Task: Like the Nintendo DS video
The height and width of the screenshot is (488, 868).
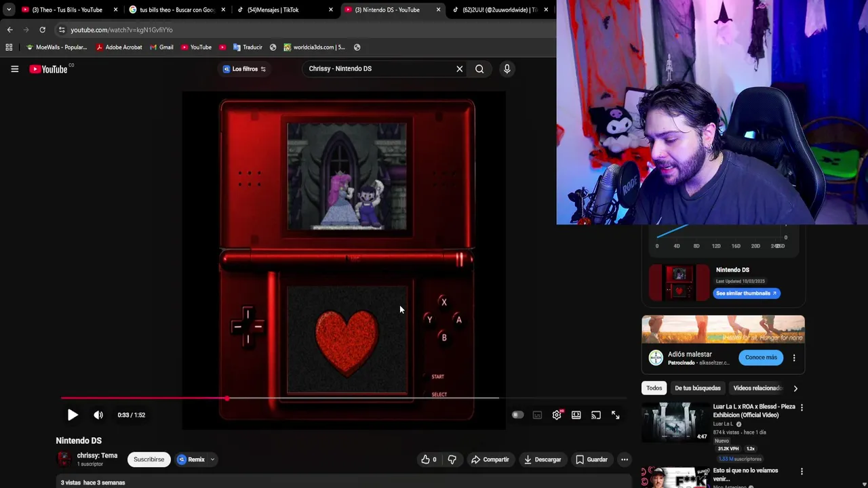Action: click(x=428, y=460)
